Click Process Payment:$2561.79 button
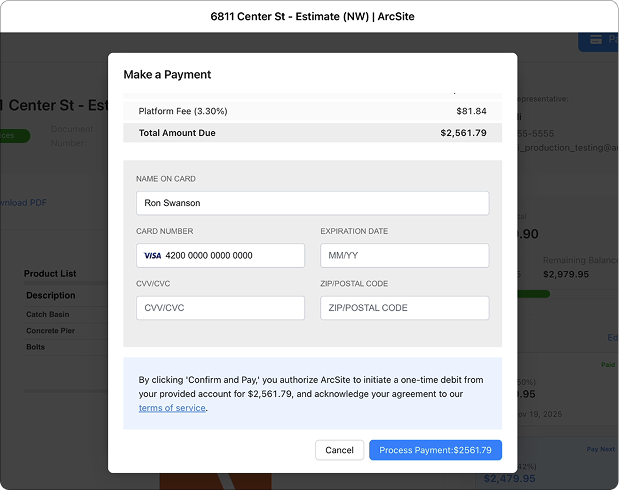Screen dimensions: 619x490 [x=435, y=450]
